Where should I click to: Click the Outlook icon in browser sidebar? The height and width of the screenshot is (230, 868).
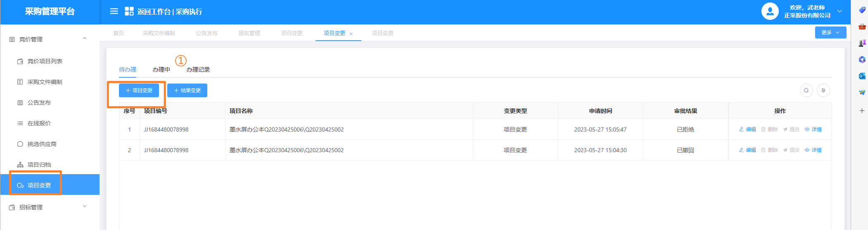[x=862, y=76]
